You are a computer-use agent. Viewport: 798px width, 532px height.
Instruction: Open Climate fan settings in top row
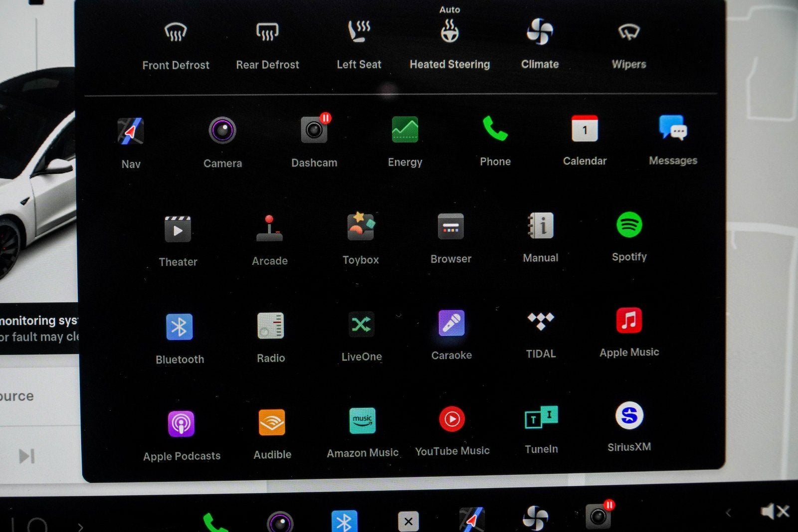pyautogui.click(x=540, y=32)
